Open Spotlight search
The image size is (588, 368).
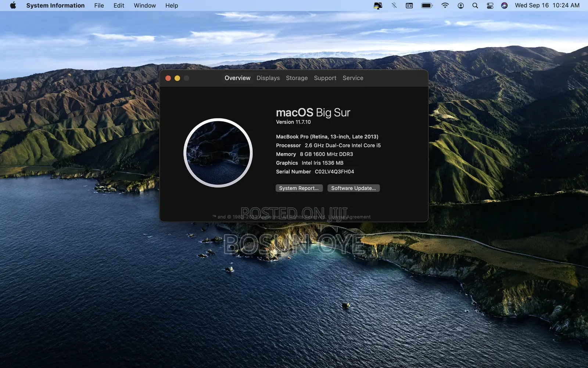click(x=475, y=6)
